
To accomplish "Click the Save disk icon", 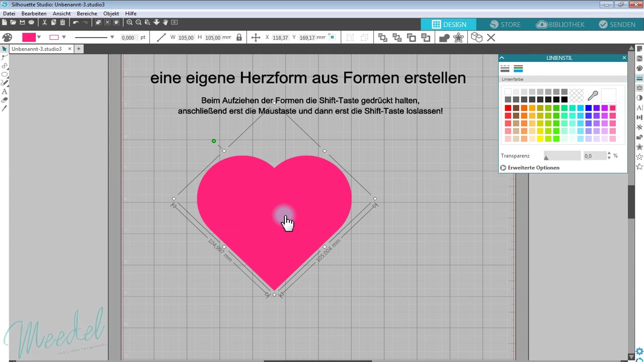I will tap(22, 23).
